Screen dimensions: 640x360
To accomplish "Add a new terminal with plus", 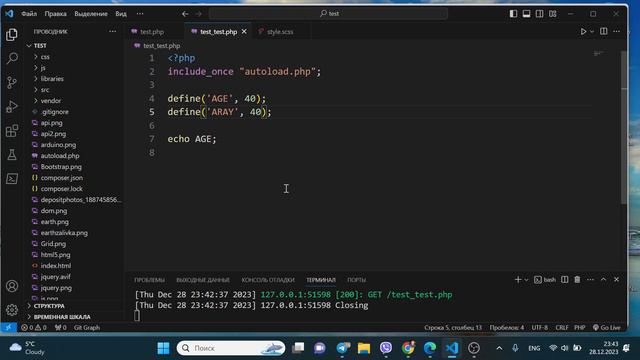I will (x=518, y=280).
